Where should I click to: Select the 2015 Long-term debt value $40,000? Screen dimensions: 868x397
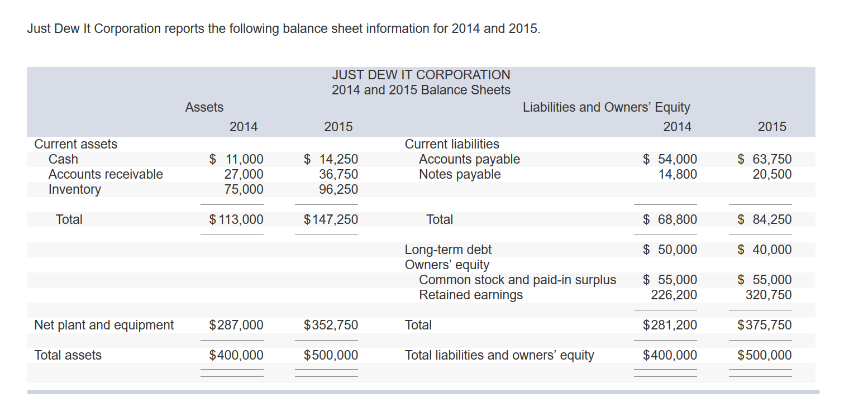point(765,250)
